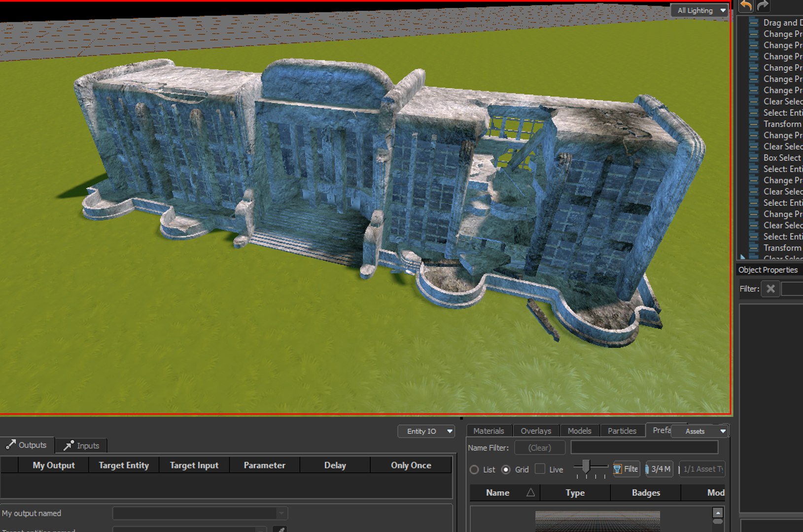Click the blue current-position arrow in history list
The width and height of the screenshot is (803, 532).
coord(743,257)
